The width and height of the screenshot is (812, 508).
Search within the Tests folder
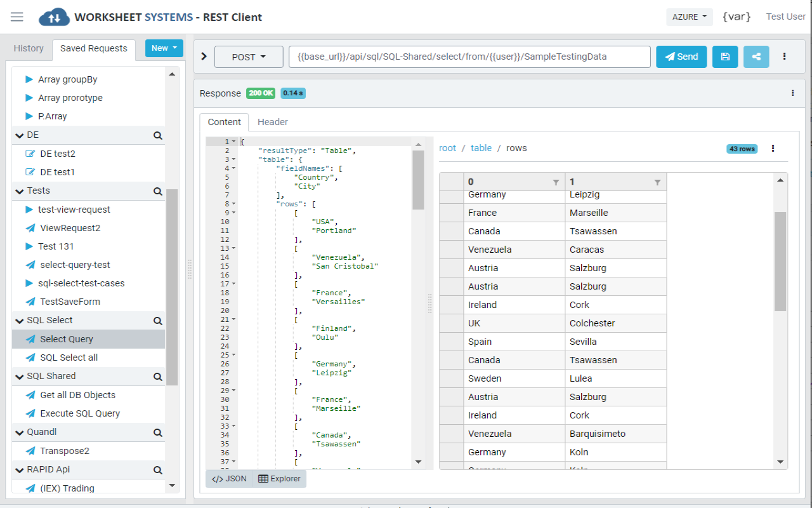click(x=157, y=191)
